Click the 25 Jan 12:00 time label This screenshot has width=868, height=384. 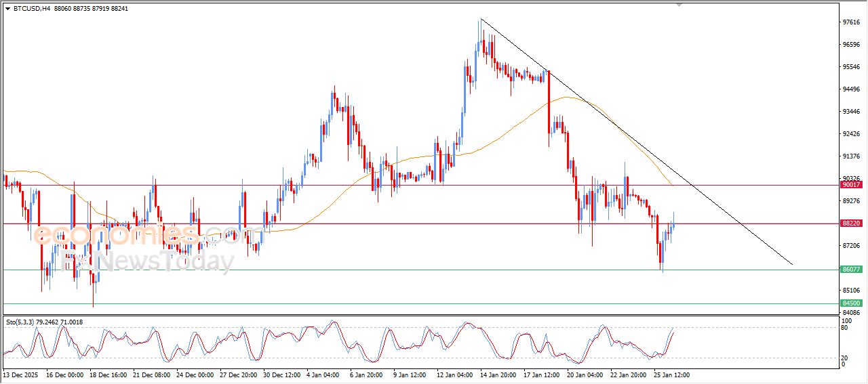click(671, 375)
